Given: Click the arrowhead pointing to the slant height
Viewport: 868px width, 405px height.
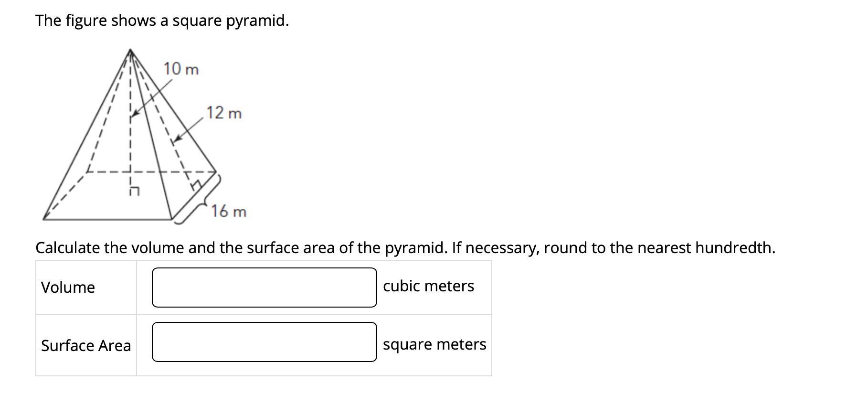Looking at the screenshot, I should [178, 138].
